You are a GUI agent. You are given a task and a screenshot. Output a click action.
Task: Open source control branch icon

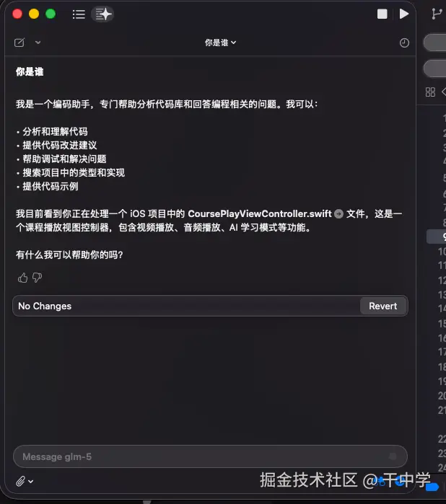click(x=437, y=14)
